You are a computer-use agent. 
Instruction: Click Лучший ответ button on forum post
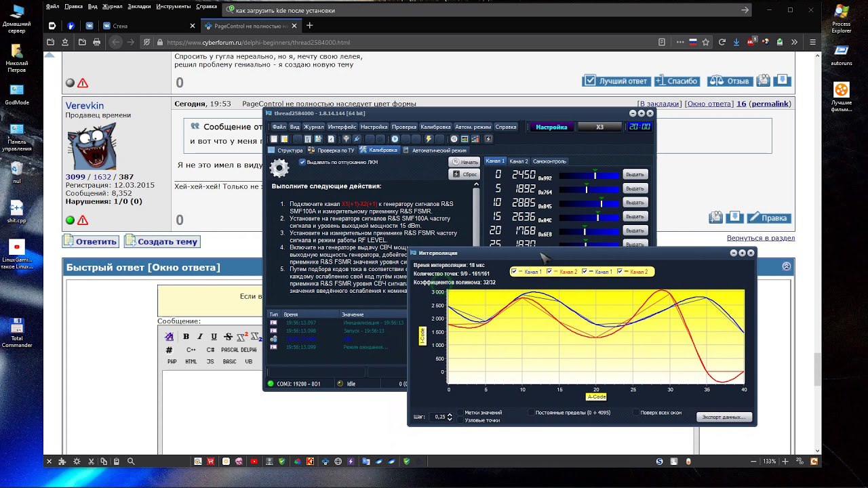tap(616, 81)
